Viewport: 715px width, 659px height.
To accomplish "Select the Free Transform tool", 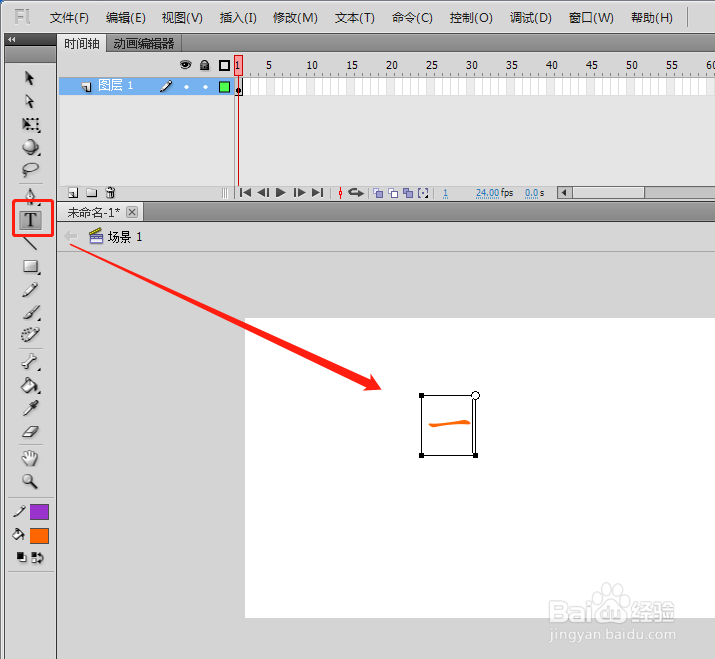I will pos(31,125).
